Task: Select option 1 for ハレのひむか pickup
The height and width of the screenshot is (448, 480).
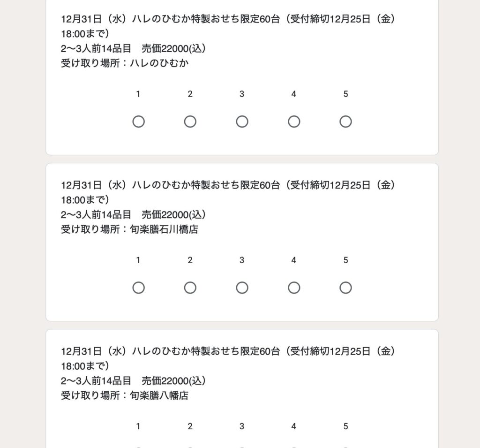Action: 138,122
